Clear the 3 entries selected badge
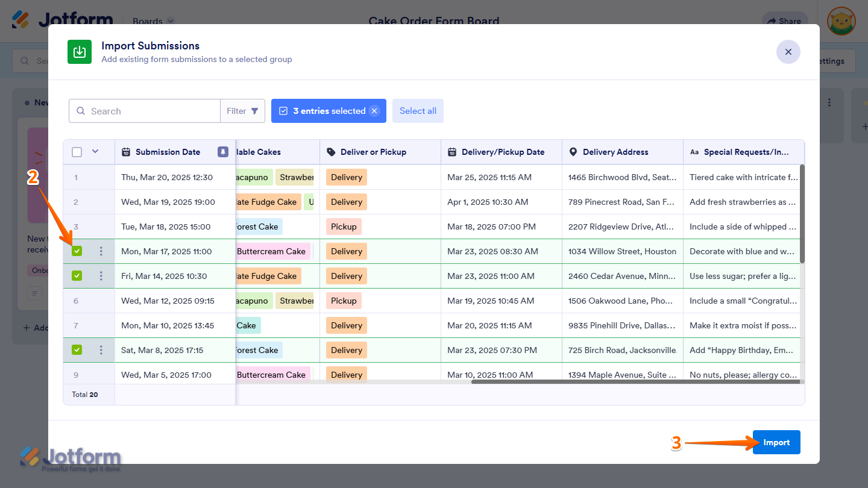This screenshot has height=488, width=868. [x=374, y=111]
